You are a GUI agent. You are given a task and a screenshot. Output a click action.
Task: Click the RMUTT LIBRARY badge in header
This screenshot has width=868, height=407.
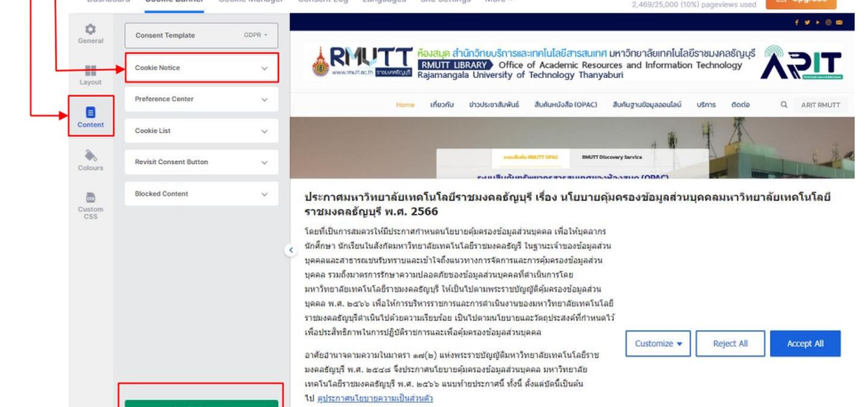pyautogui.click(x=455, y=65)
